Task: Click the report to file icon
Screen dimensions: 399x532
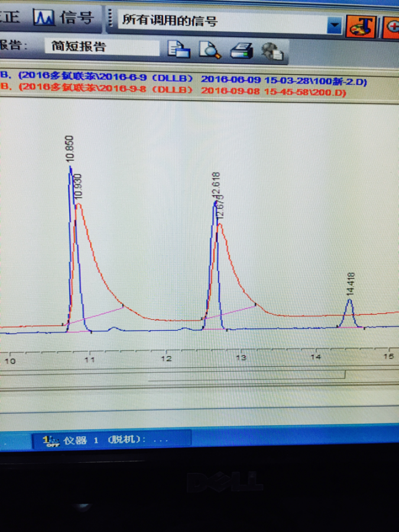Action: pyautogui.click(x=179, y=49)
